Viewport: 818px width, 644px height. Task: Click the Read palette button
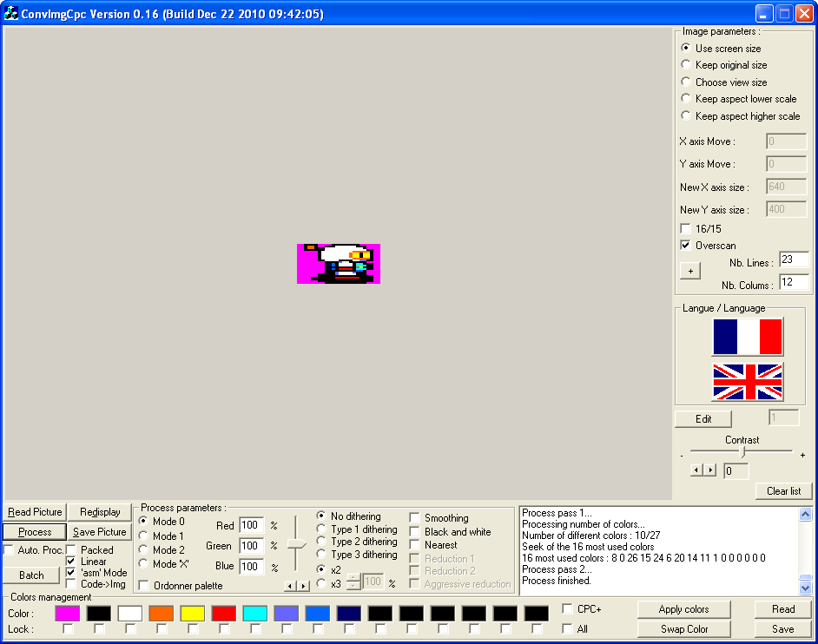783,609
